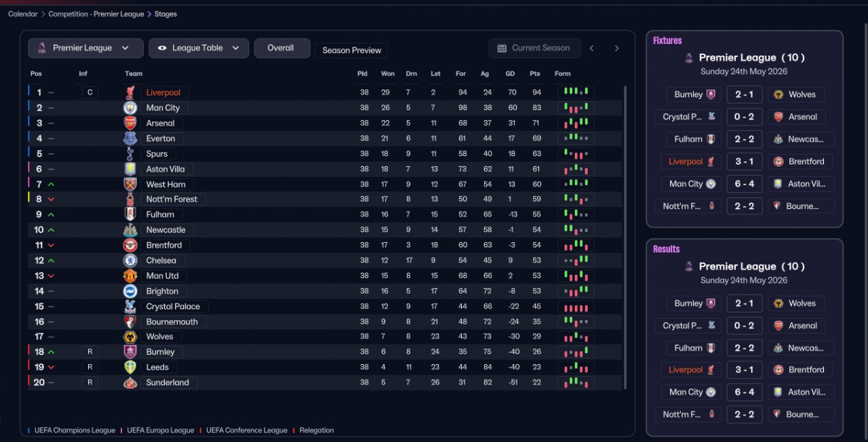This screenshot has width=868, height=442.
Task: Open the Current Season selector
Action: [x=534, y=48]
